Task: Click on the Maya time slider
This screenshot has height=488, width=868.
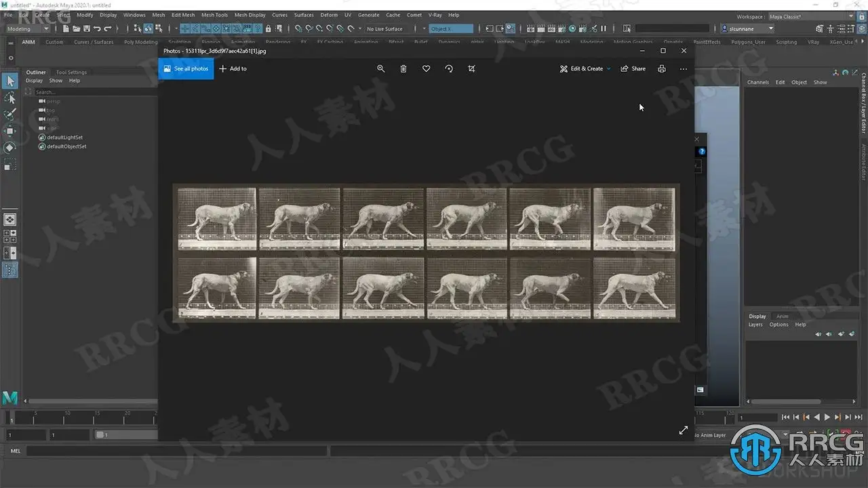Action: click(x=81, y=418)
